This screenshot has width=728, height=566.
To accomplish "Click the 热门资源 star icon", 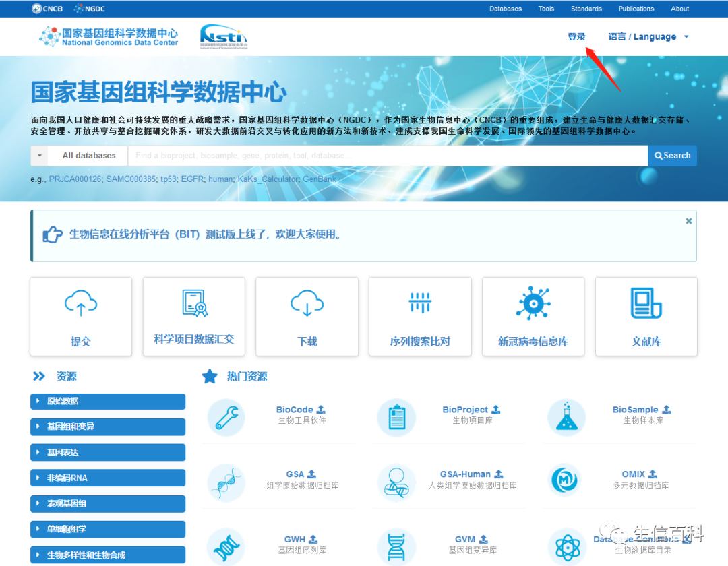I will tap(210, 376).
